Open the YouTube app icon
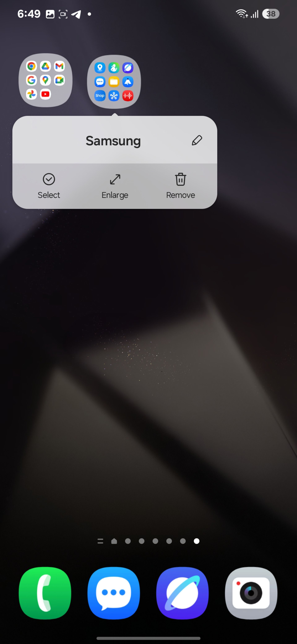The height and width of the screenshot is (644, 297). [x=45, y=94]
